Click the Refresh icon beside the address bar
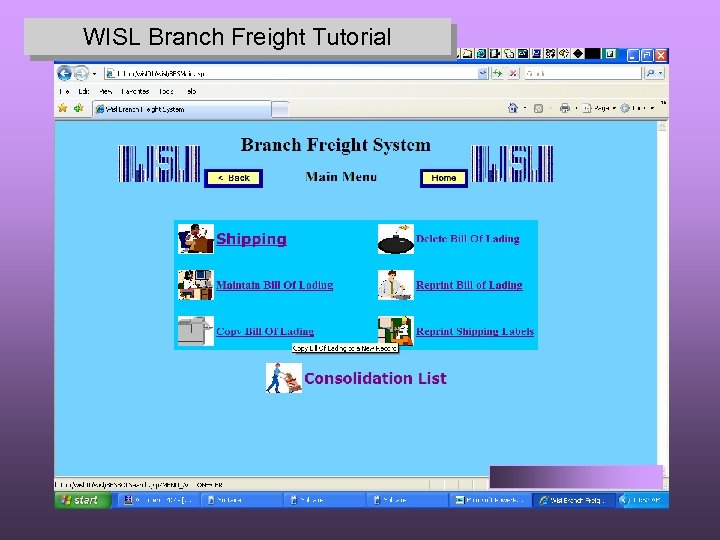 (498, 73)
